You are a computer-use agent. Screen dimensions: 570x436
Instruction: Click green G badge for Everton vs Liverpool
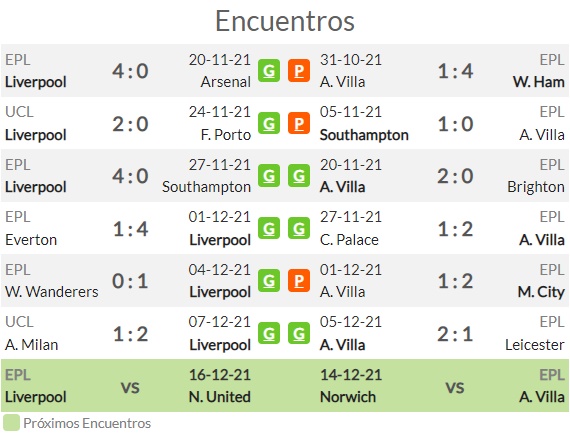269,228
